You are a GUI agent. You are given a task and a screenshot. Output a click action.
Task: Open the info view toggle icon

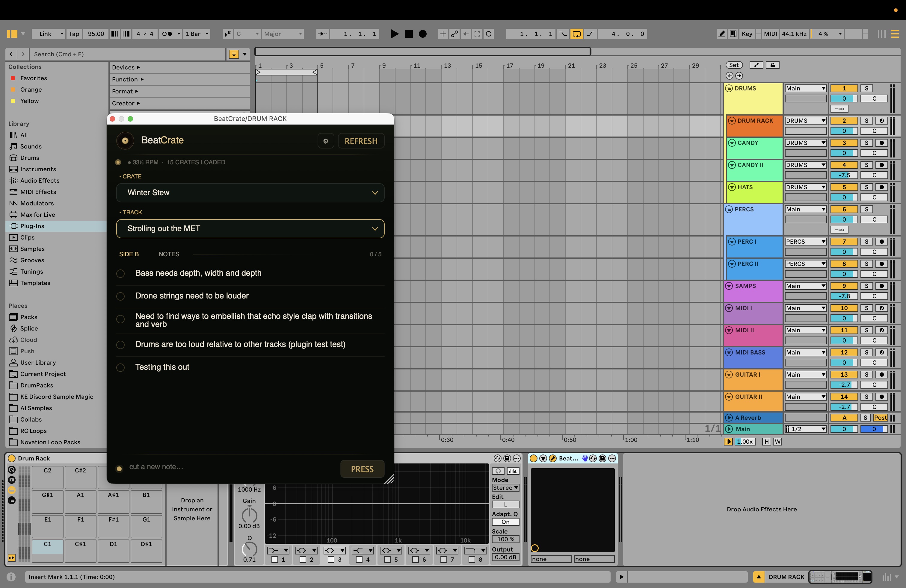coord(11,577)
